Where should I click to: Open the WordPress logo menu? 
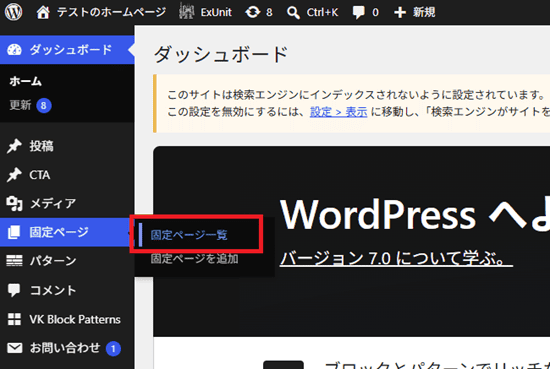[x=13, y=12]
